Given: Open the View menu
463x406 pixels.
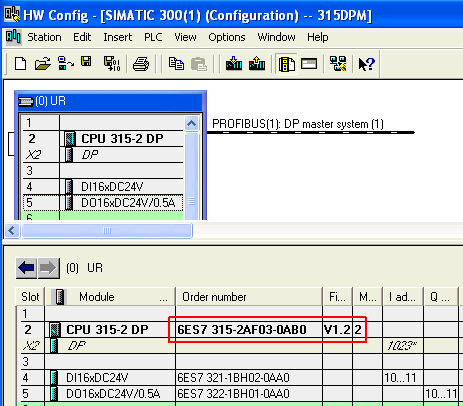Looking at the screenshot, I should (185, 37).
